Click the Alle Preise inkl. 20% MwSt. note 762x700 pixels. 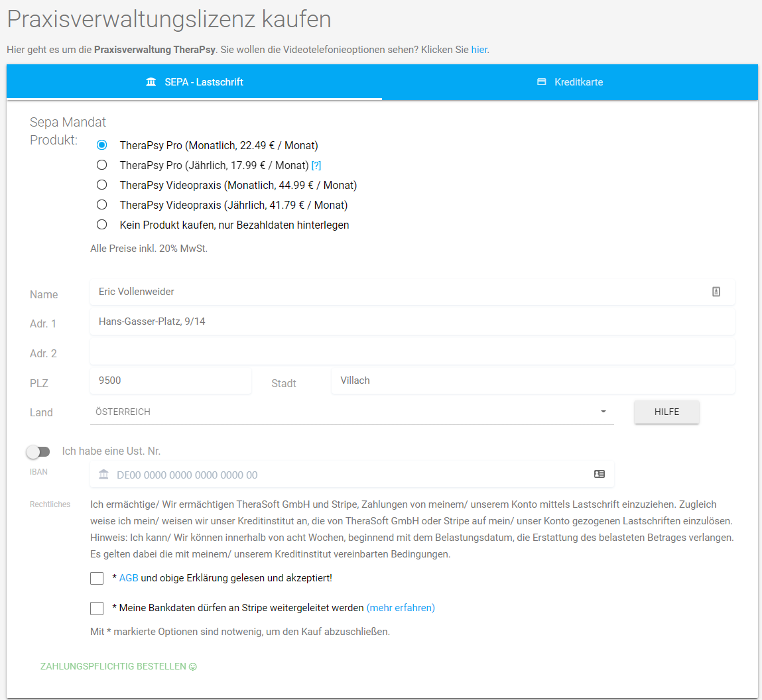pyautogui.click(x=149, y=248)
